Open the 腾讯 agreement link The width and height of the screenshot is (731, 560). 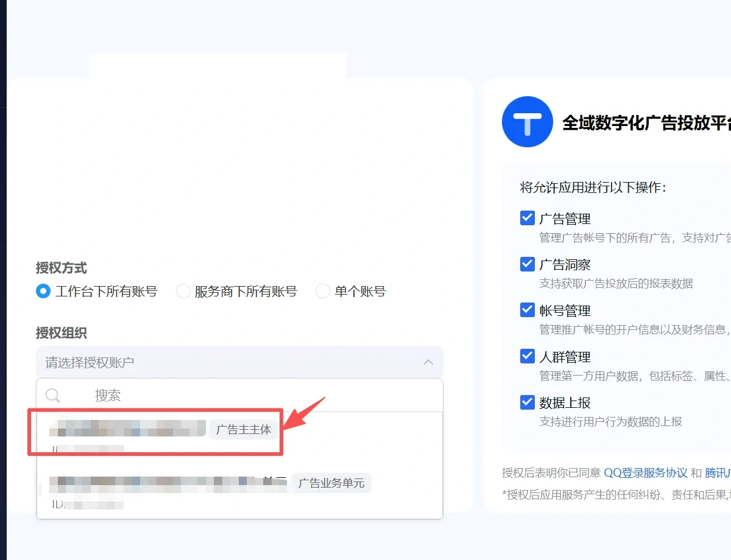coord(718,473)
